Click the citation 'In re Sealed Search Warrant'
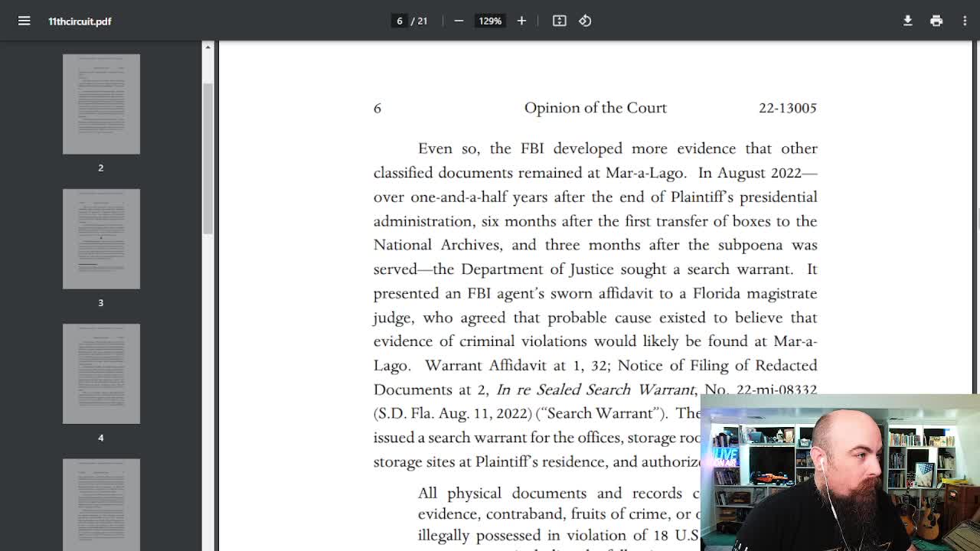Screen dimensions: 980x551 [595, 390]
